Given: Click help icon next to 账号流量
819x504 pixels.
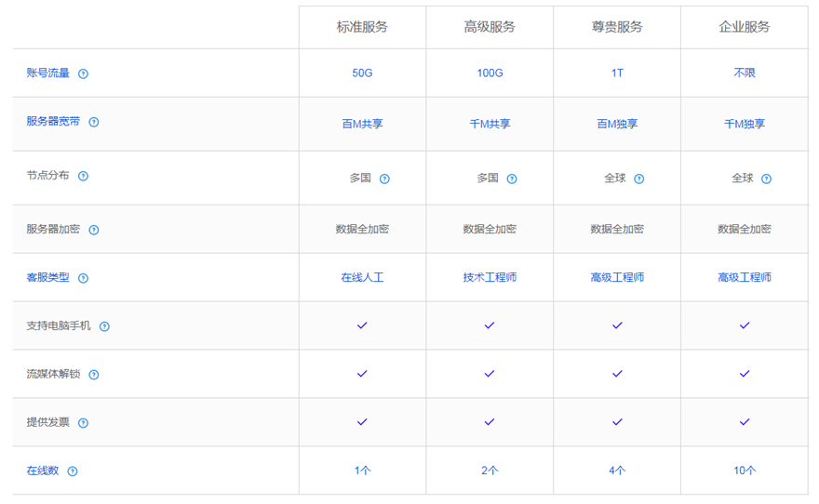Looking at the screenshot, I should [83, 73].
